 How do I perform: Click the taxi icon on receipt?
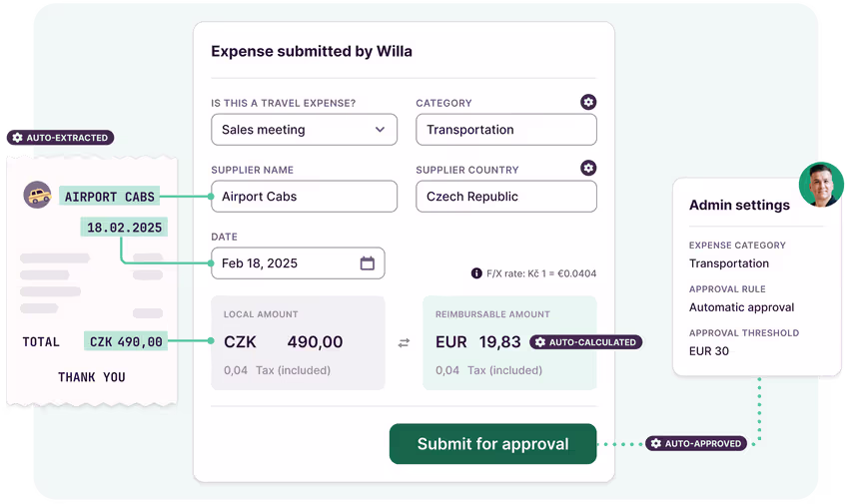point(38,196)
